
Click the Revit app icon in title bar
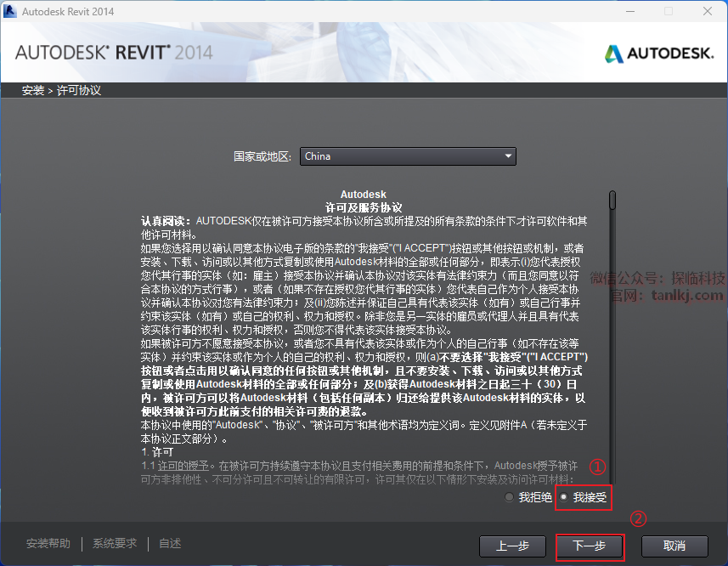(9, 11)
